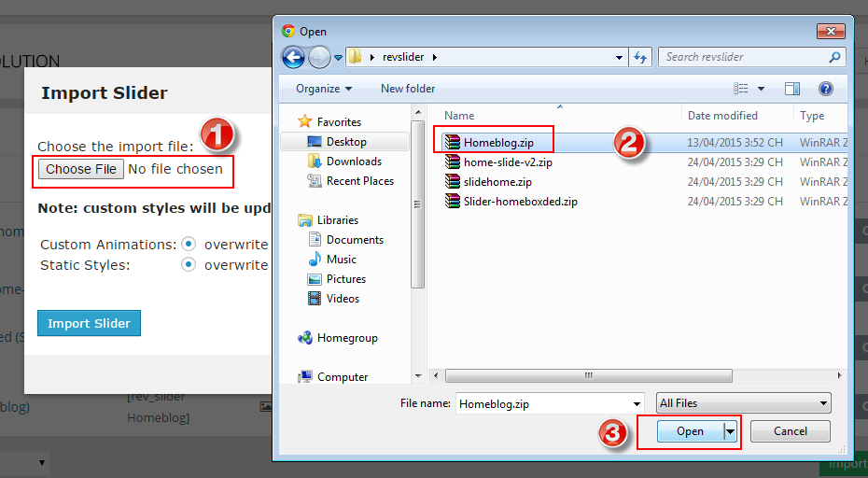This screenshot has height=478, width=868.
Task: Click New folder in the toolbar
Action: (x=408, y=89)
